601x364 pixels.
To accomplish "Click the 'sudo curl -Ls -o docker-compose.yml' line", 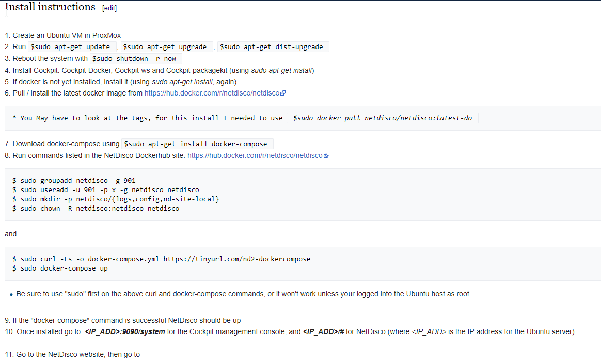I will click(x=162, y=259).
